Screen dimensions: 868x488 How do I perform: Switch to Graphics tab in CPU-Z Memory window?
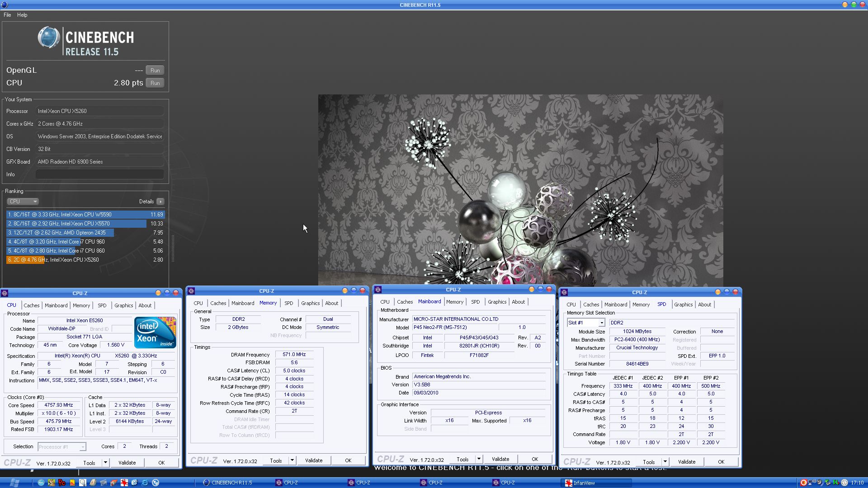click(x=310, y=303)
